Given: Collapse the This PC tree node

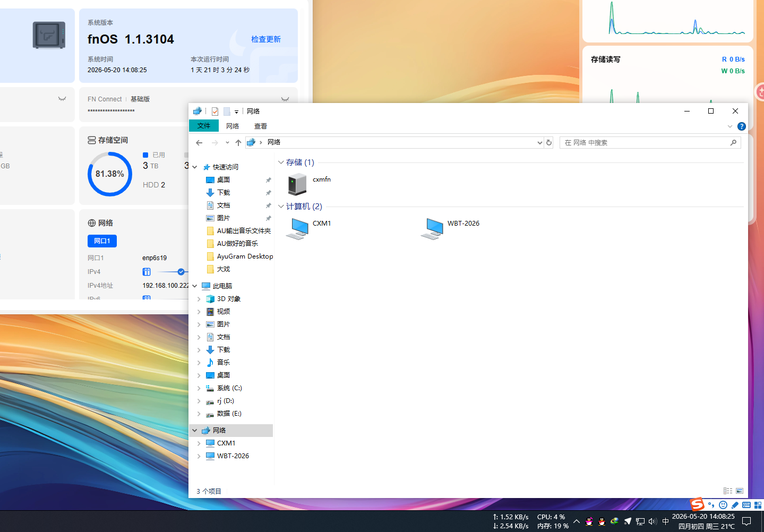Looking at the screenshot, I should coord(195,286).
